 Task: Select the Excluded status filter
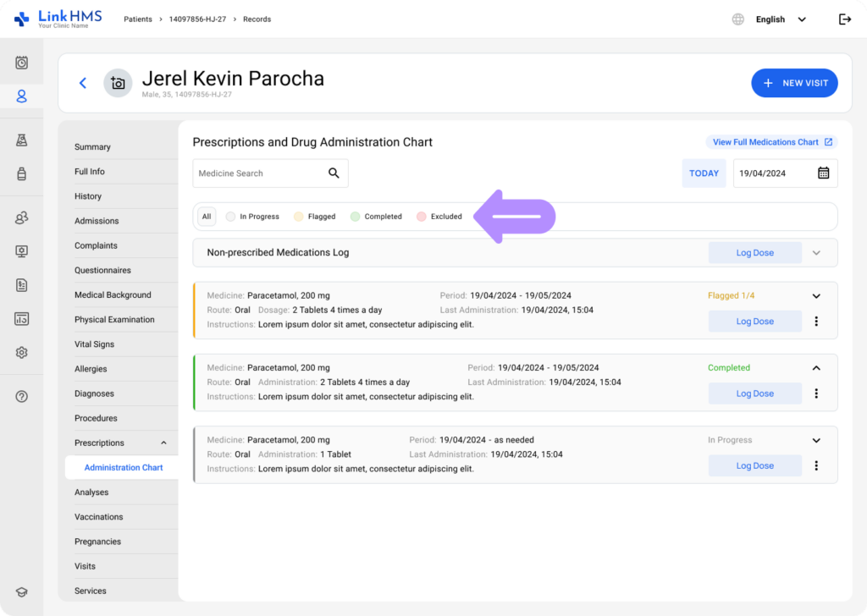[x=439, y=217]
